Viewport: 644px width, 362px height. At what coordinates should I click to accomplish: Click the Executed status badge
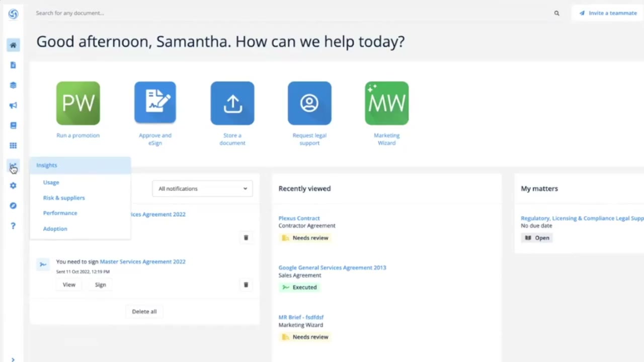tap(299, 287)
